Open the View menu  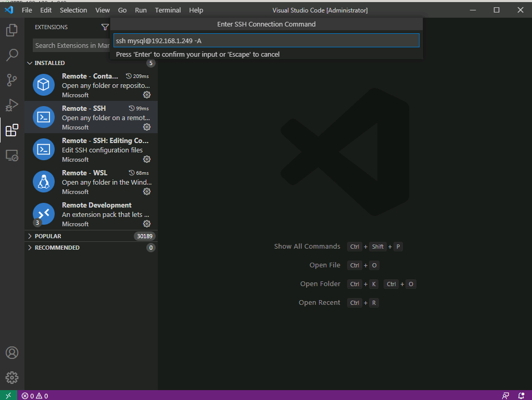click(x=103, y=10)
